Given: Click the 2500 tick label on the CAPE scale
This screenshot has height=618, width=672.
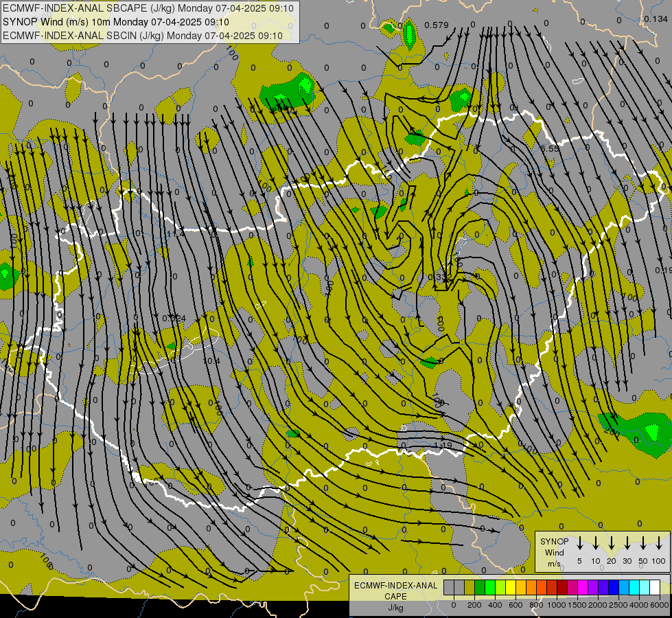Looking at the screenshot, I should [618, 605].
